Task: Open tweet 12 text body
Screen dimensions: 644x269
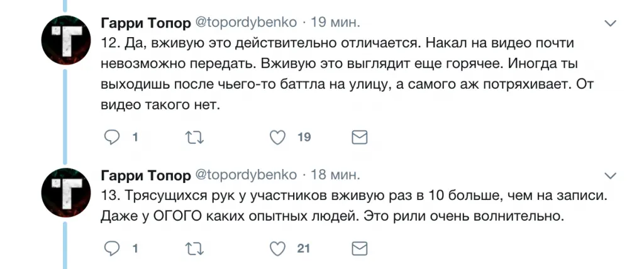Action: (340, 74)
